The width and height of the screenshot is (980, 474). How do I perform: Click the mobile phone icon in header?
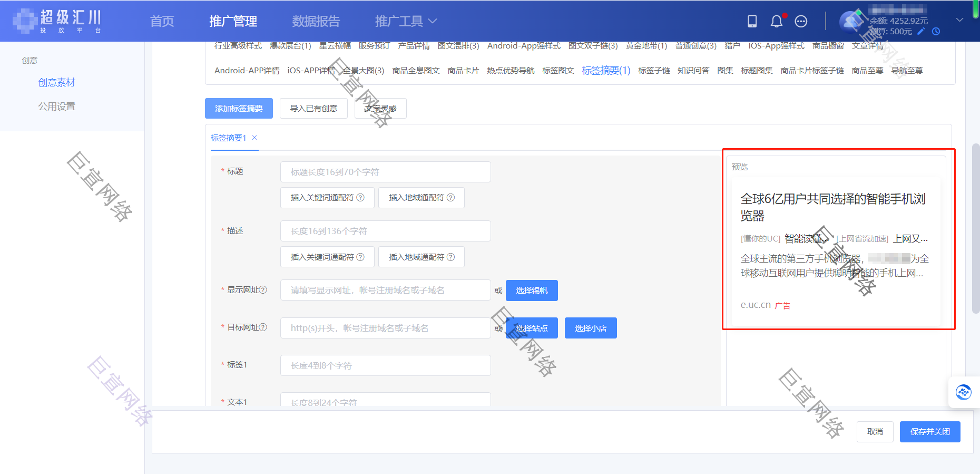tap(752, 21)
